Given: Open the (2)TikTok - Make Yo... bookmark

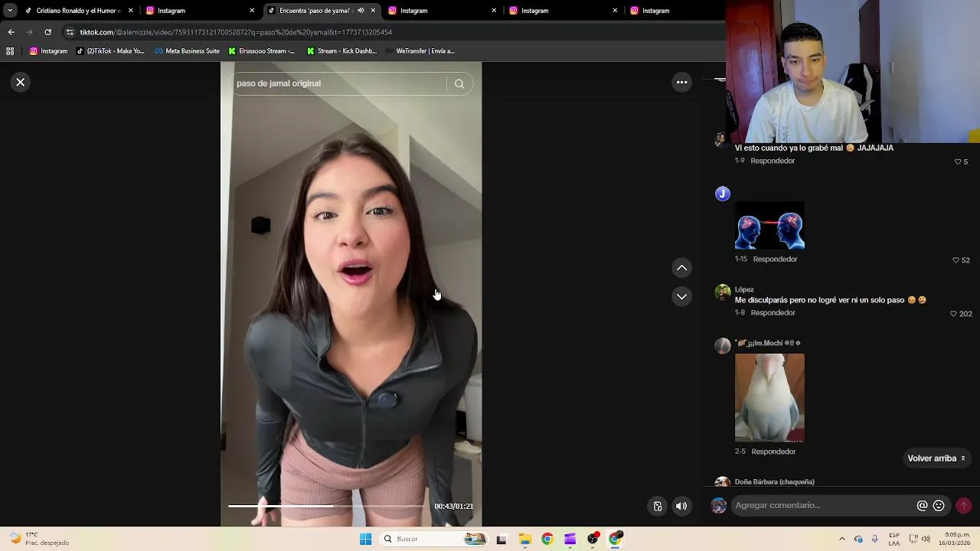Looking at the screenshot, I should click(110, 51).
